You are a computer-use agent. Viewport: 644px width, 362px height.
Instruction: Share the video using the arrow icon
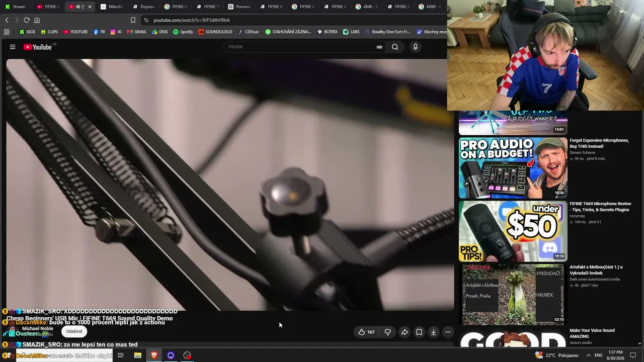click(x=404, y=332)
